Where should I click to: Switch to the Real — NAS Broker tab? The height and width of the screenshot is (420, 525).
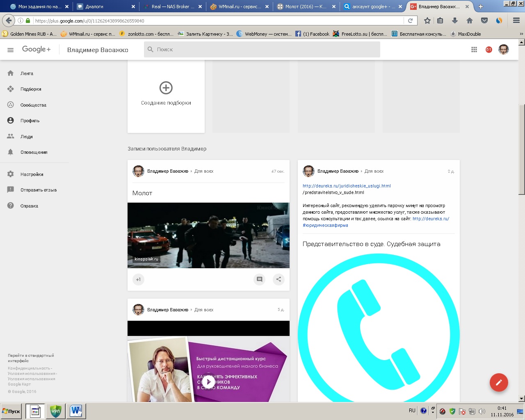point(172,7)
